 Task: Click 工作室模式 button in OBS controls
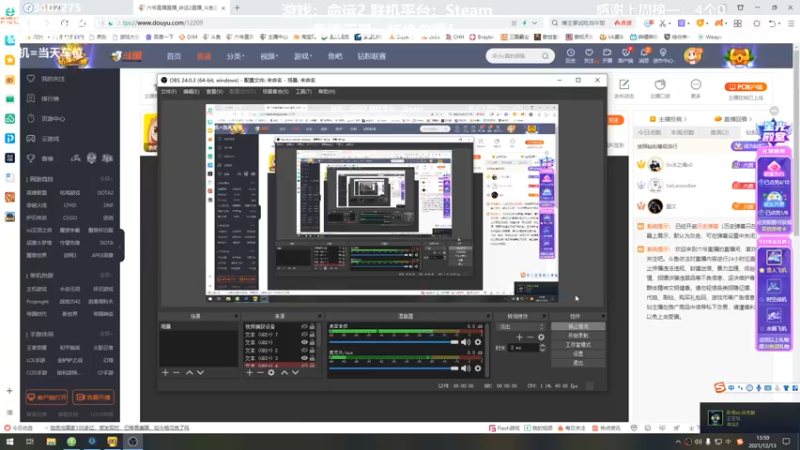tap(578, 345)
